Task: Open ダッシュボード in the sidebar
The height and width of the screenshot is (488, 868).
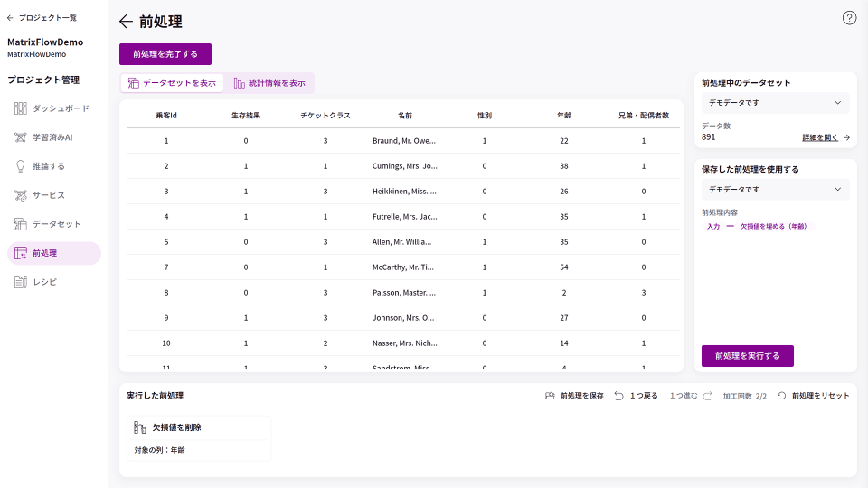Action: (54, 108)
